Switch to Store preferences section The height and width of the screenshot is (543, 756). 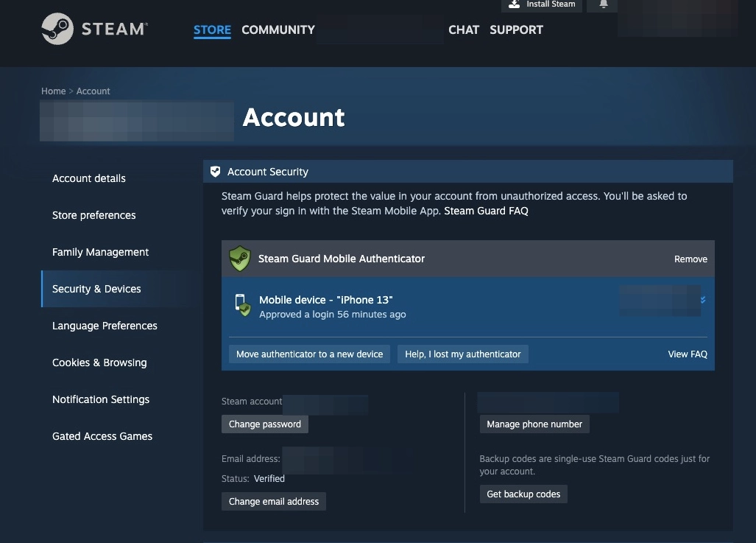tap(94, 215)
